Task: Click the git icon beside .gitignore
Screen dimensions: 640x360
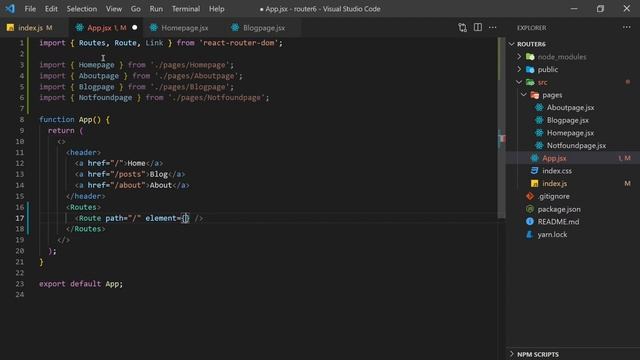Action: tap(530, 196)
